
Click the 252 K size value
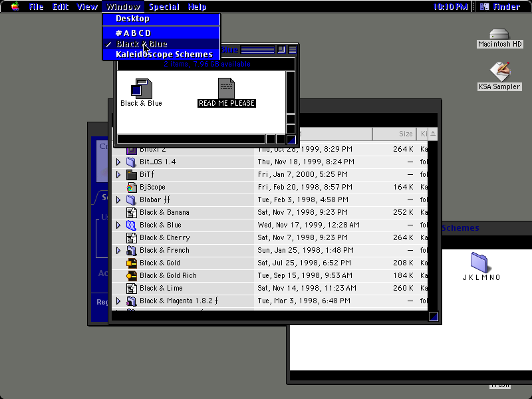(403, 212)
